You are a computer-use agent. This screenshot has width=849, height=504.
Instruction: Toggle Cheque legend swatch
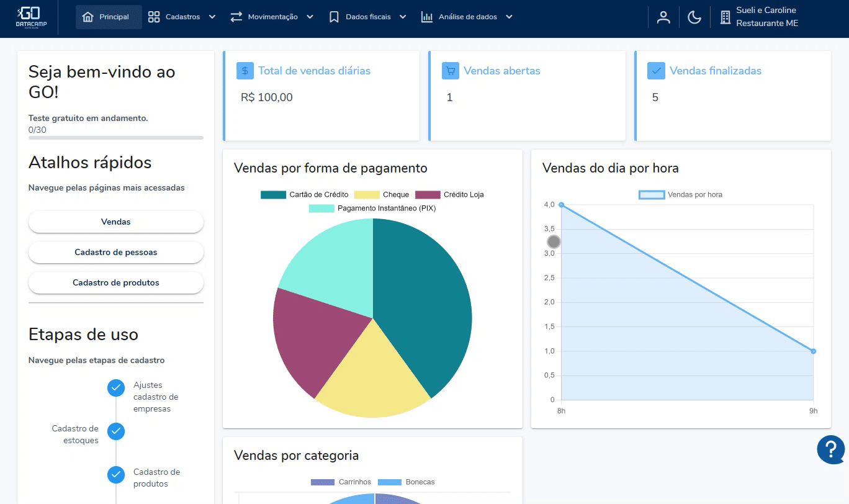point(367,195)
